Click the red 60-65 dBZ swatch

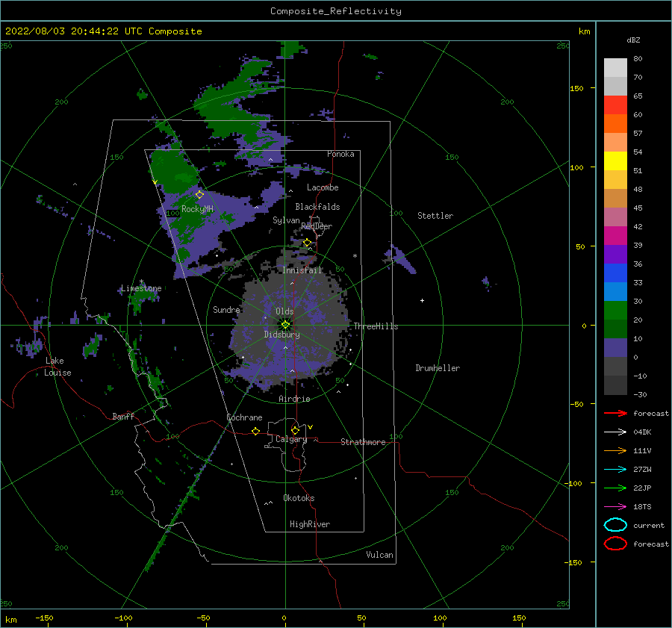615,105
